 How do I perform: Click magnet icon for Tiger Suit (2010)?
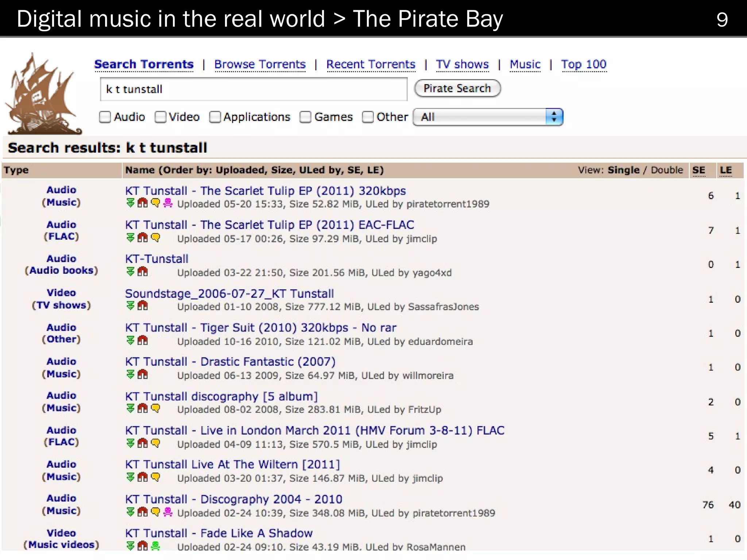point(143,341)
